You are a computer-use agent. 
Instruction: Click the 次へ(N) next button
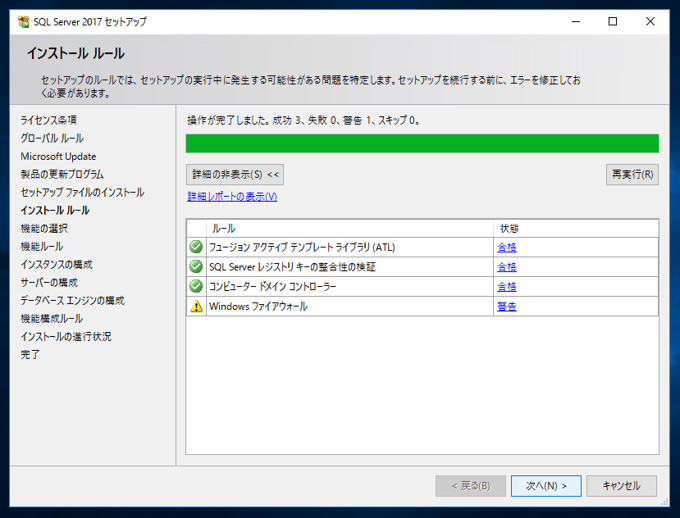coord(546,486)
